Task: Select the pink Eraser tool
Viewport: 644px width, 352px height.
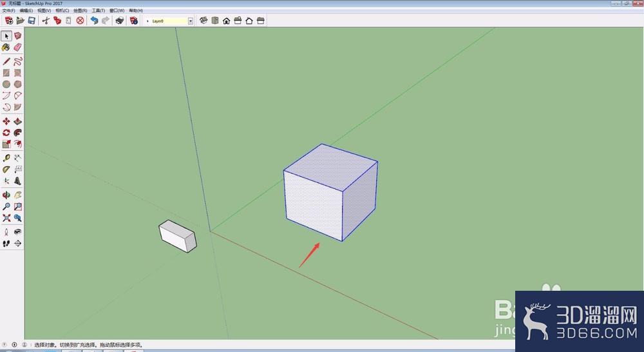Action: (17, 48)
